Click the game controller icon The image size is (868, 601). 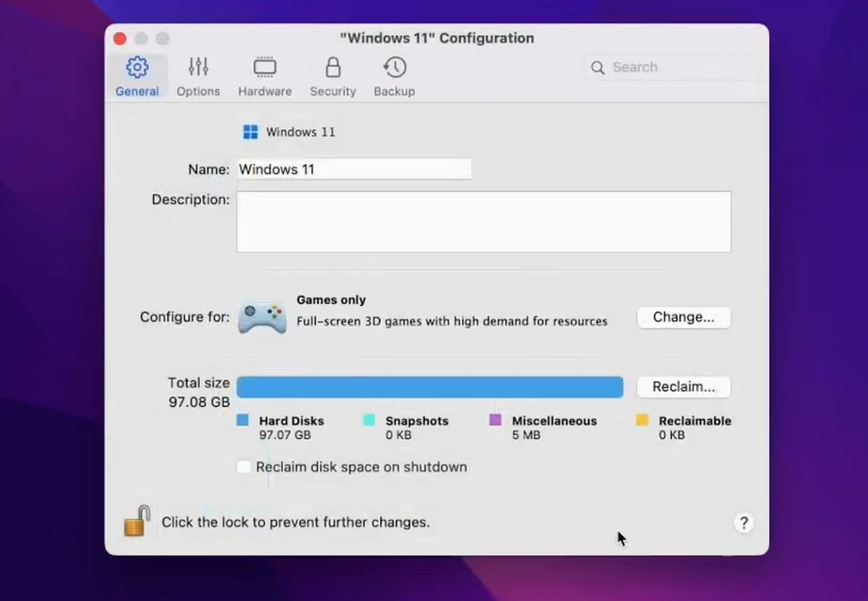pos(262,317)
